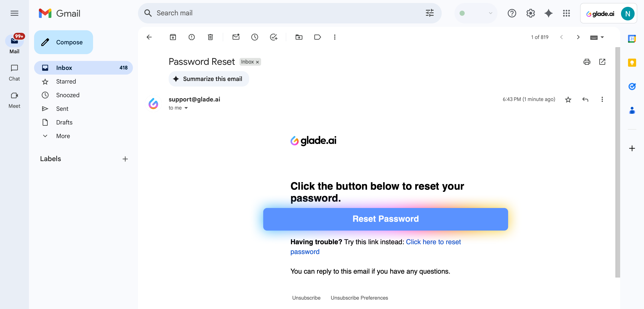
Task: Expand More in the left sidebar
Action: (63, 136)
